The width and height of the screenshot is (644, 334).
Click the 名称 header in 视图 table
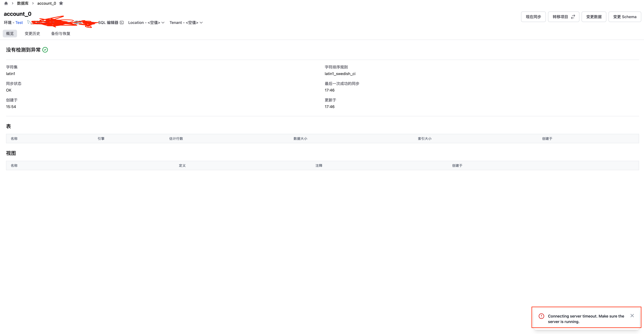click(x=14, y=165)
